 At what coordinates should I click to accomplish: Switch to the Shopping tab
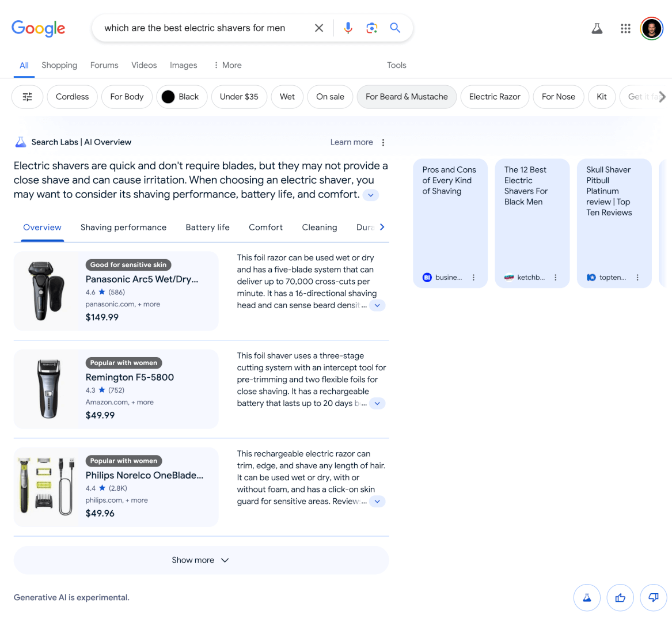coord(59,65)
